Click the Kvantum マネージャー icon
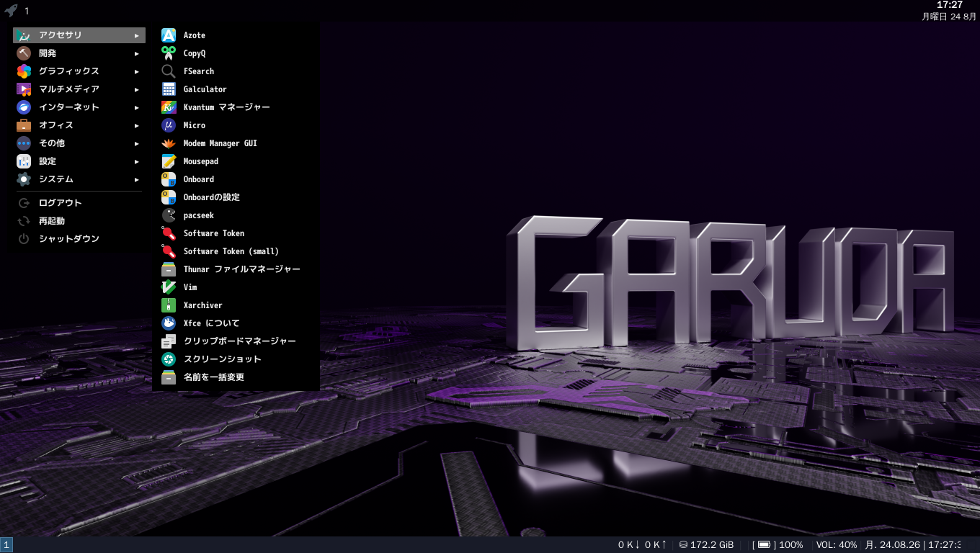This screenshot has width=980, height=553. pos(169,107)
